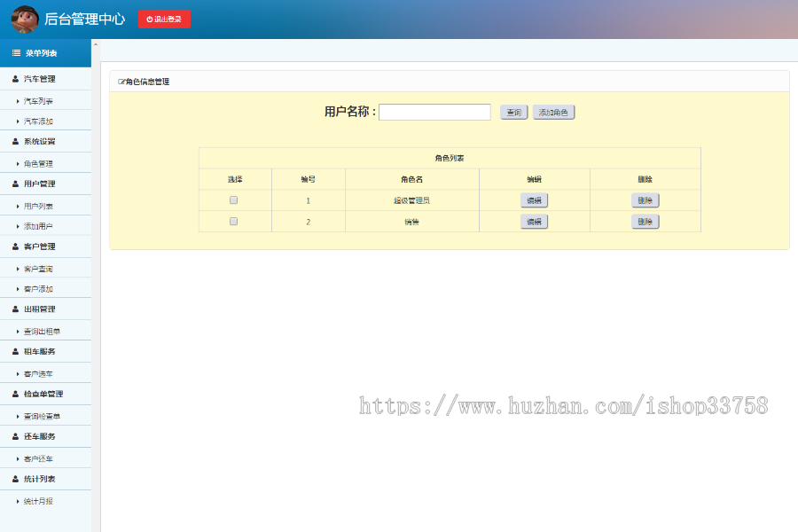This screenshot has width=798, height=532.
Task: Click the 编辑 button for 超级管理员
Action: 534,199
